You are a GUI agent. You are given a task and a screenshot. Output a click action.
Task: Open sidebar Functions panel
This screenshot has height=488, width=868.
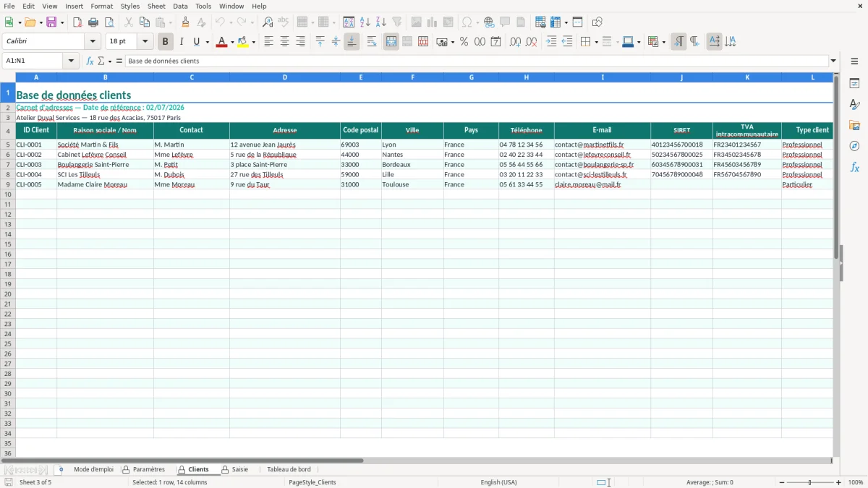pos(854,167)
